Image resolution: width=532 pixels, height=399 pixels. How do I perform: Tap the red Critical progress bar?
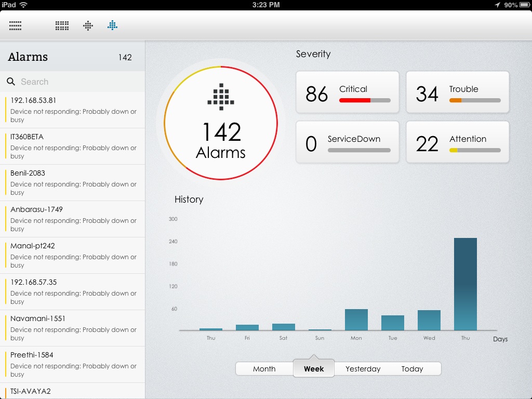point(365,100)
